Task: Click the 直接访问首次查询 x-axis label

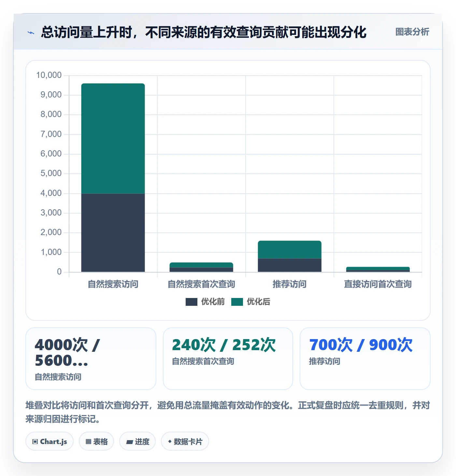Action: [x=378, y=284]
